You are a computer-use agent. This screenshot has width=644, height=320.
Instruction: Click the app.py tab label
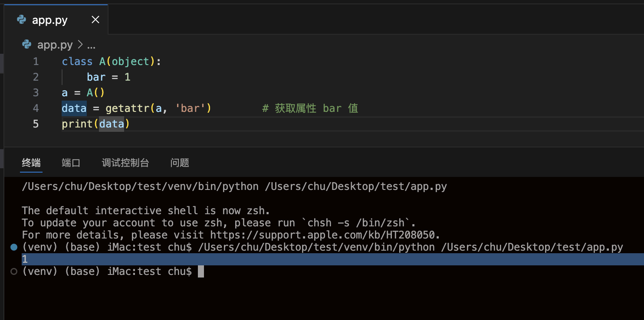50,20
